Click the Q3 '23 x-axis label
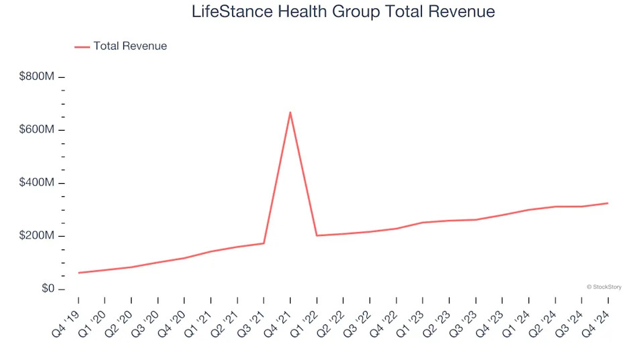 (463, 324)
